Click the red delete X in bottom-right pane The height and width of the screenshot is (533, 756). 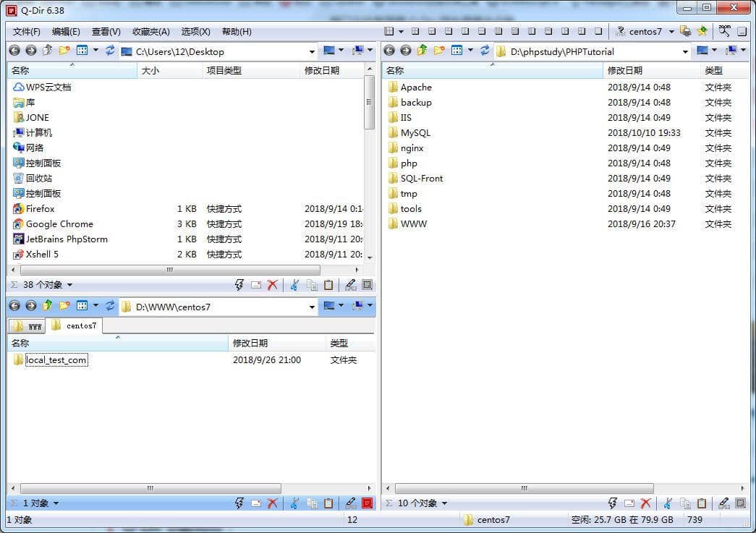[646, 503]
